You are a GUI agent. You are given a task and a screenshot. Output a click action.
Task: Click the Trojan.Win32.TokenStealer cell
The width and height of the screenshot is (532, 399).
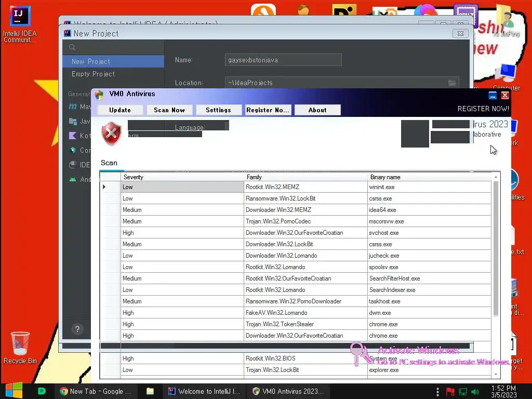tap(305, 324)
